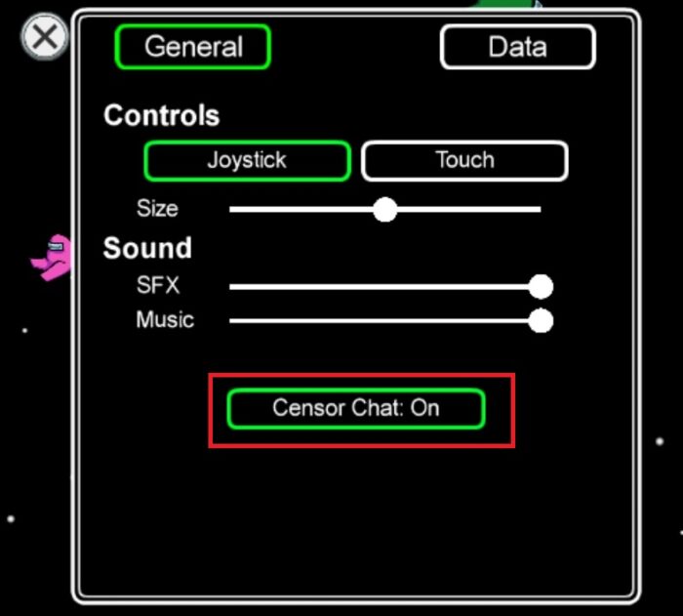This screenshot has width=683, height=616.
Task: Select Touch control mode
Action: [464, 160]
